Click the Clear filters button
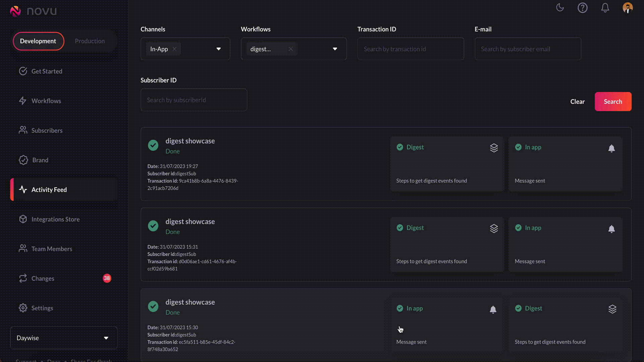Viewport: 644px width, 362px height. point(577,102)
